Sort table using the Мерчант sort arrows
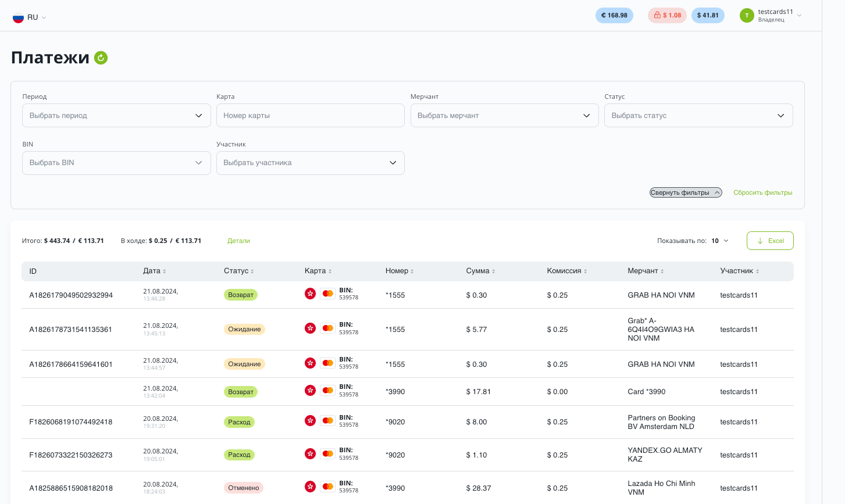Viewport: 845px width, 504px height. pos(662,271)
